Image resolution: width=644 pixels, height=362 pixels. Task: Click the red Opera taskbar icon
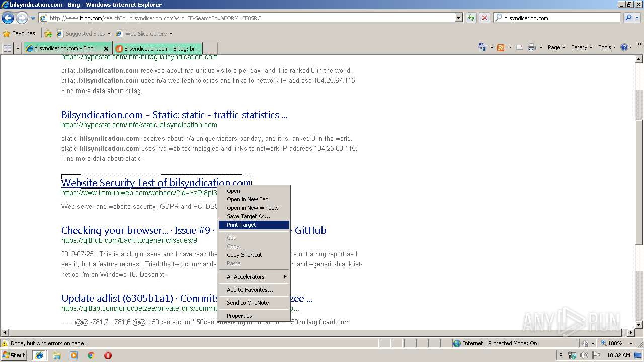point(108,355)
